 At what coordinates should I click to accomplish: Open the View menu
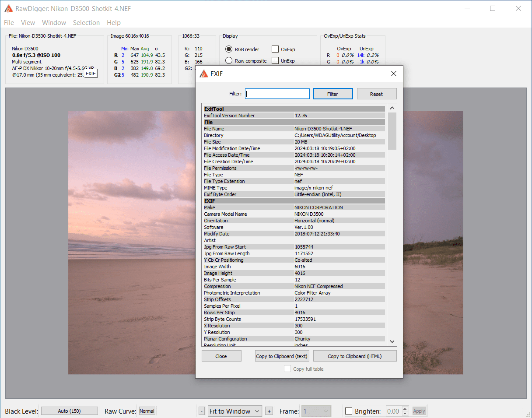pyautogui.click(x=28, y=23)
